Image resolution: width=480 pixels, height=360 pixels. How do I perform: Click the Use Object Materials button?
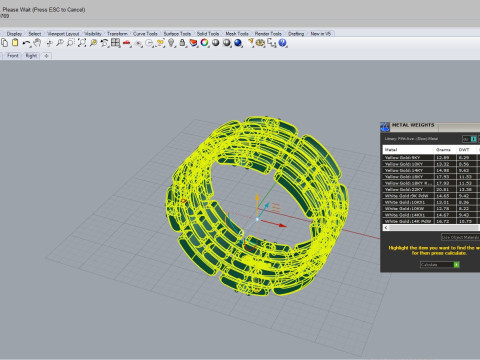click(460, 237)
